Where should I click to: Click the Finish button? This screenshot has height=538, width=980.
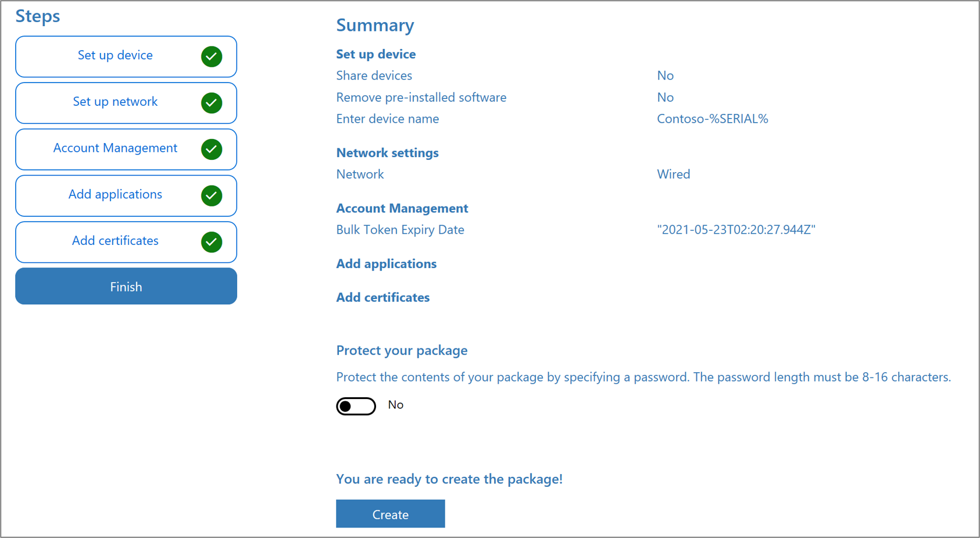tap(126, 286)
